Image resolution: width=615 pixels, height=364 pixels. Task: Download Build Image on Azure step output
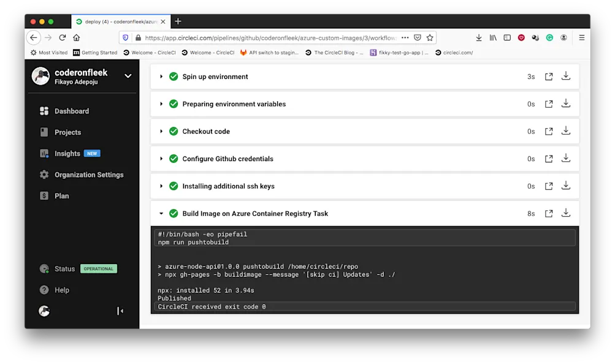565,213
